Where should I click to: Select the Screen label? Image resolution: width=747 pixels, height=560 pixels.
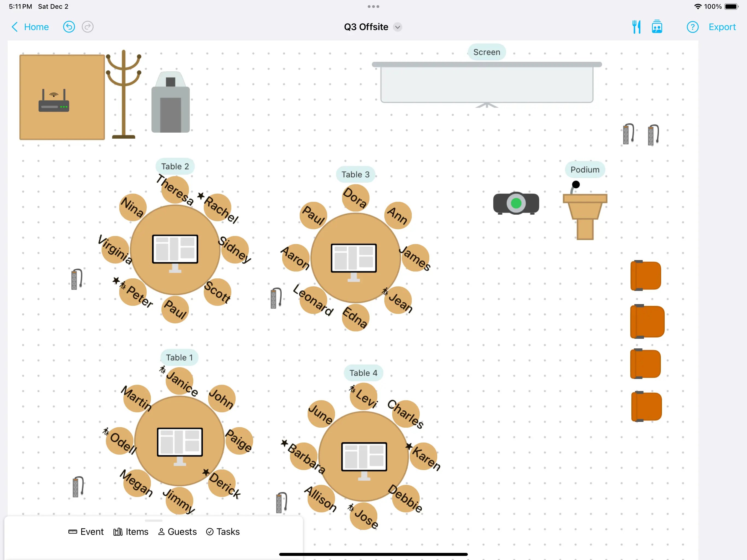[x=487, y=52]
